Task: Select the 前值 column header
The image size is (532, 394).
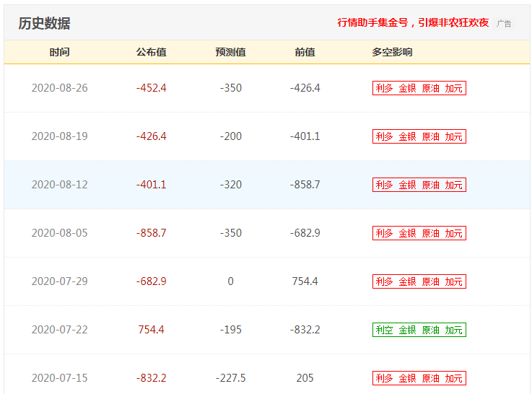Action: tap(305, 52)
